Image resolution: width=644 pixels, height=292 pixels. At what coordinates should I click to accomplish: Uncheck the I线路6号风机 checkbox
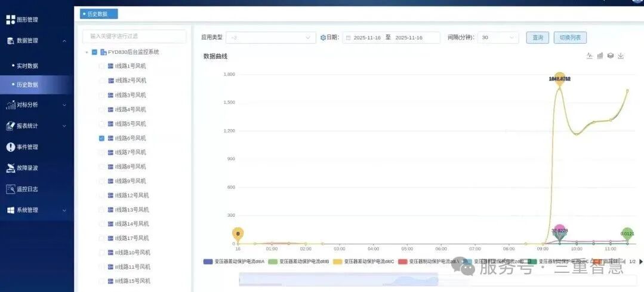(101, 139)
